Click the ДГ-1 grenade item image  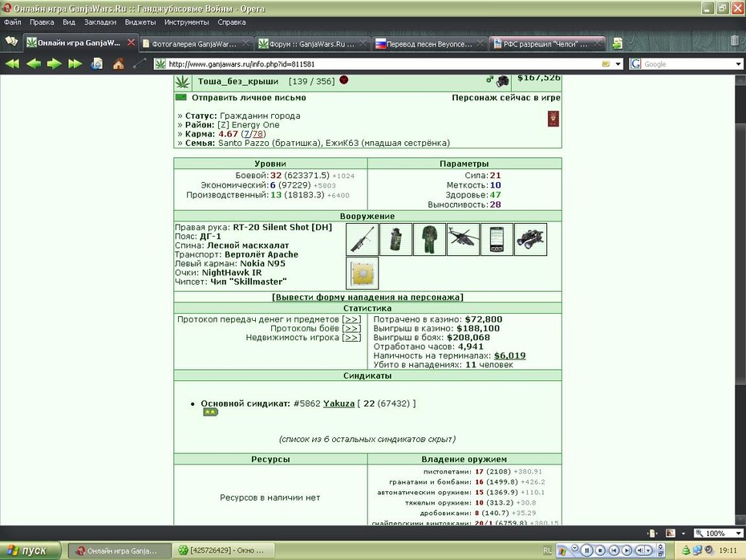pos(395,239)
